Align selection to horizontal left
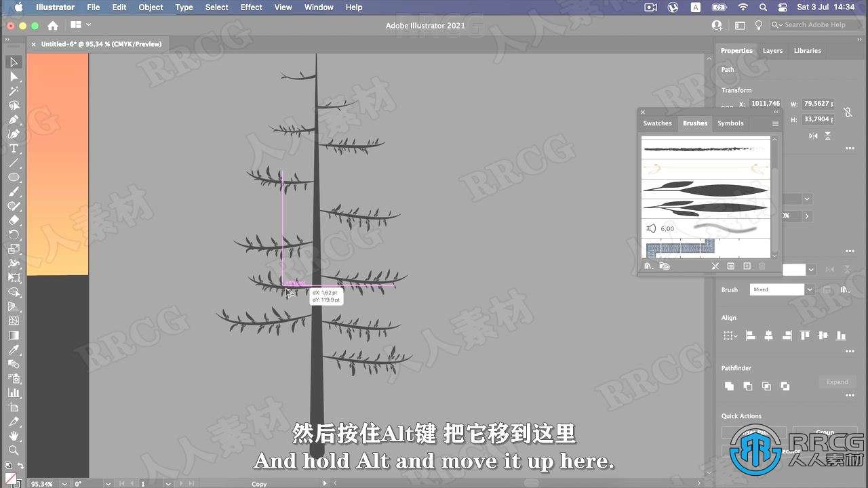Screen dimensions: 868x488 tap(750, 335)
